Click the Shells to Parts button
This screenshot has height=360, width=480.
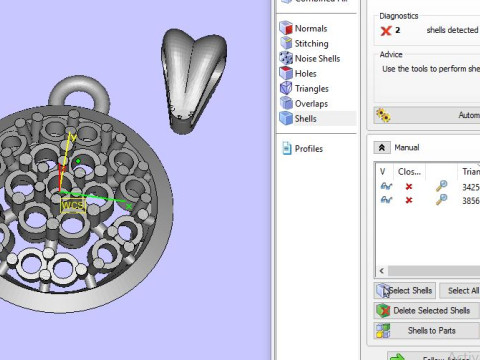427,331
